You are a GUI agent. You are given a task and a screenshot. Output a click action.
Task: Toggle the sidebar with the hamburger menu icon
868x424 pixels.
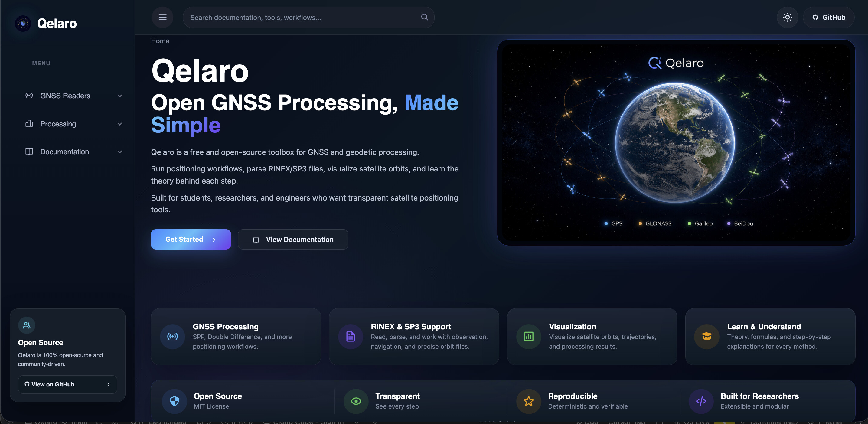(162, 17)
